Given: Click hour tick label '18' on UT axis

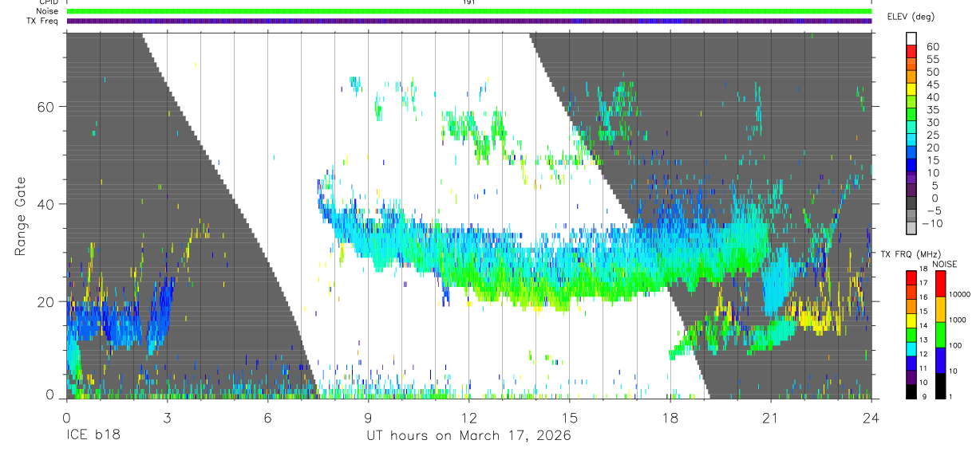Looking at the screenshot, I should [x=670, y=418].
